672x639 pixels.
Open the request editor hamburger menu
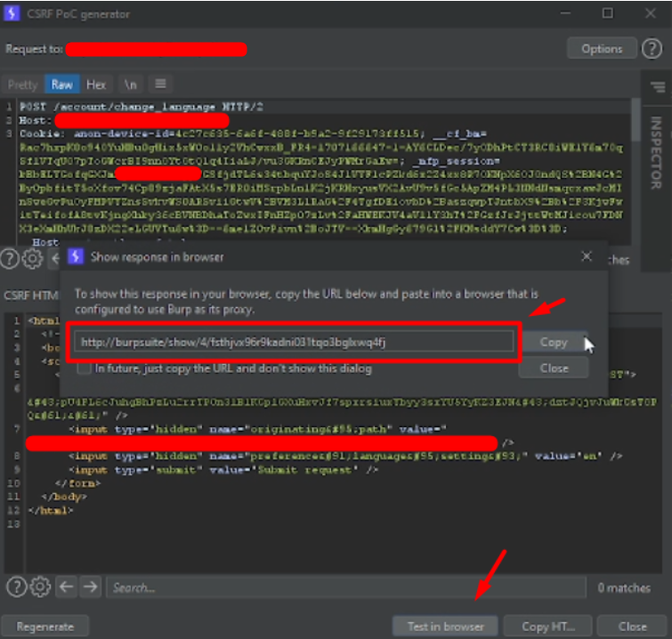coord(161,84)
